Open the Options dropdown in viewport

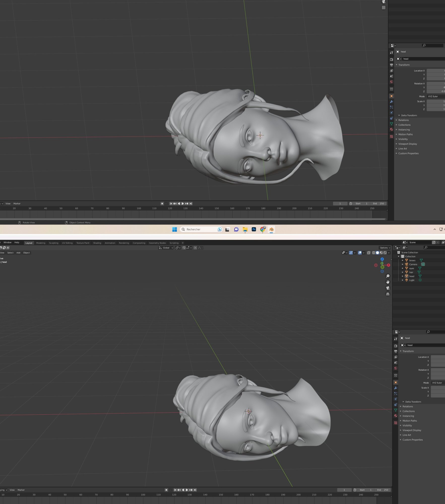point(385,248)
